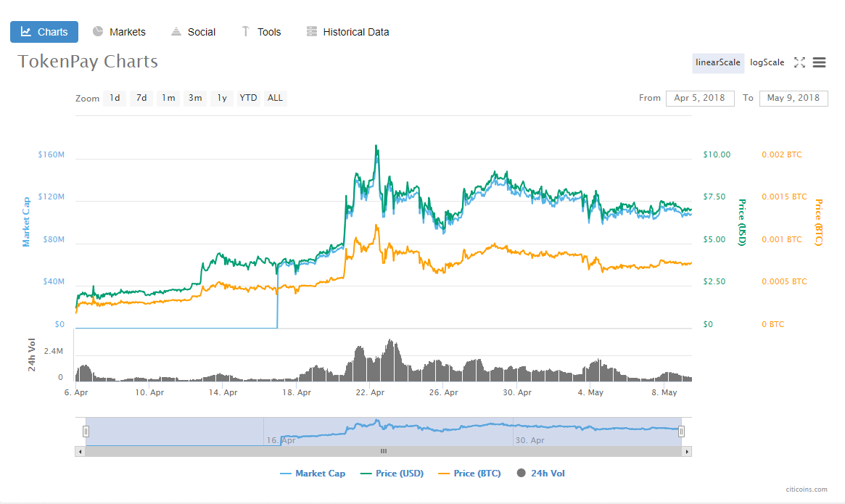Click the 22. Apr date label

(370, 392)
